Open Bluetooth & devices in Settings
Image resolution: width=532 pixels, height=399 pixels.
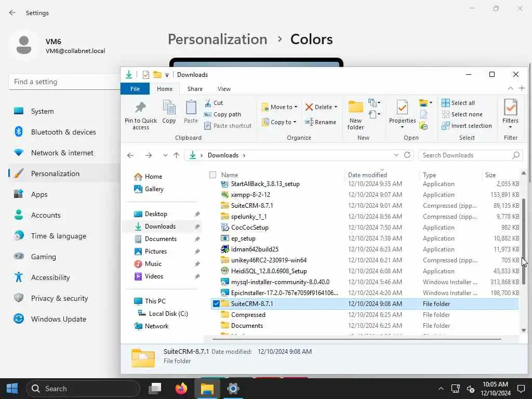point(63,132)
